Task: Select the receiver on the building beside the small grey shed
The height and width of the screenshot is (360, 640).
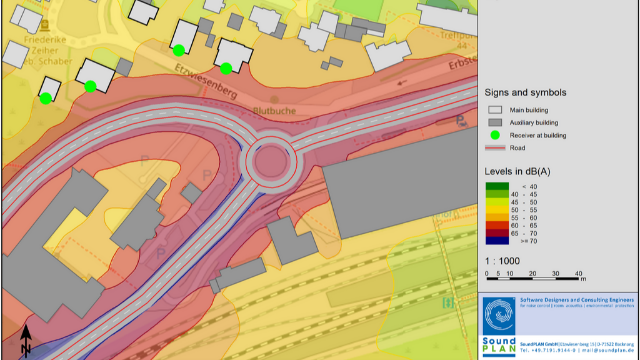Action: click(x=90, y=87)
